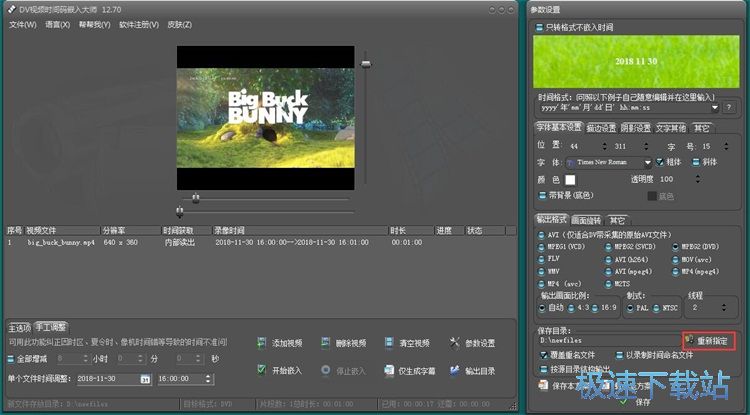This screenshot has height=415, width=750.
Task: Open the 皮肤(Z) menu
Action: pos(179,24)
